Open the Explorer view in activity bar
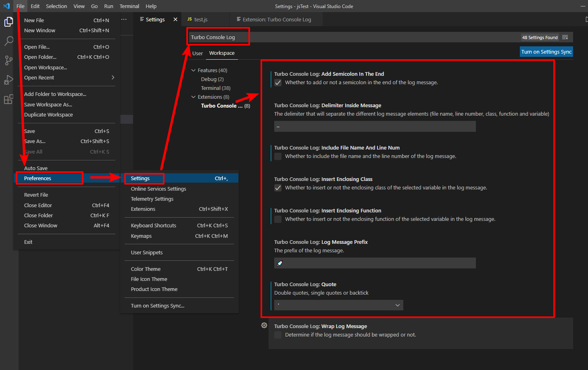The width and height of the screenshot is (588, 370). 8,22
